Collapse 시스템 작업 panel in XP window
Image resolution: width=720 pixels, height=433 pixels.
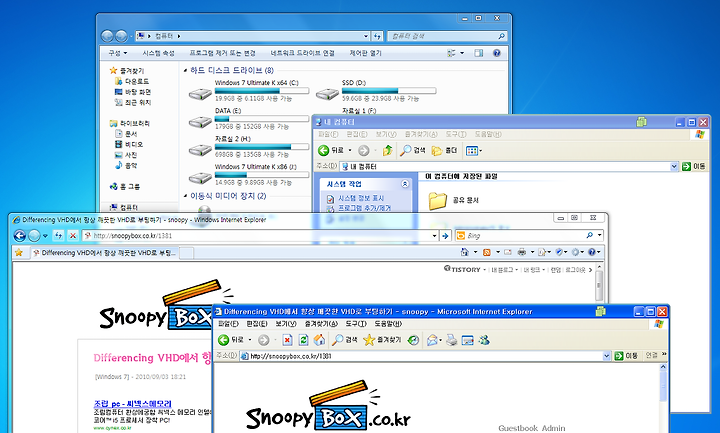coord(405,184)
